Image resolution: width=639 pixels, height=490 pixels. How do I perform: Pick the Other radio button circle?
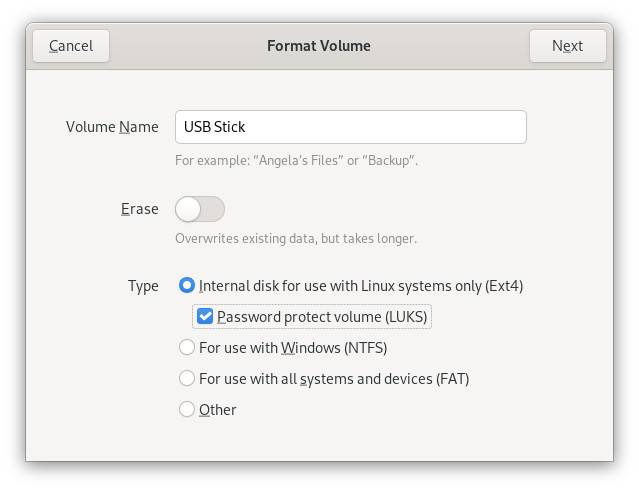click(187, 409)
